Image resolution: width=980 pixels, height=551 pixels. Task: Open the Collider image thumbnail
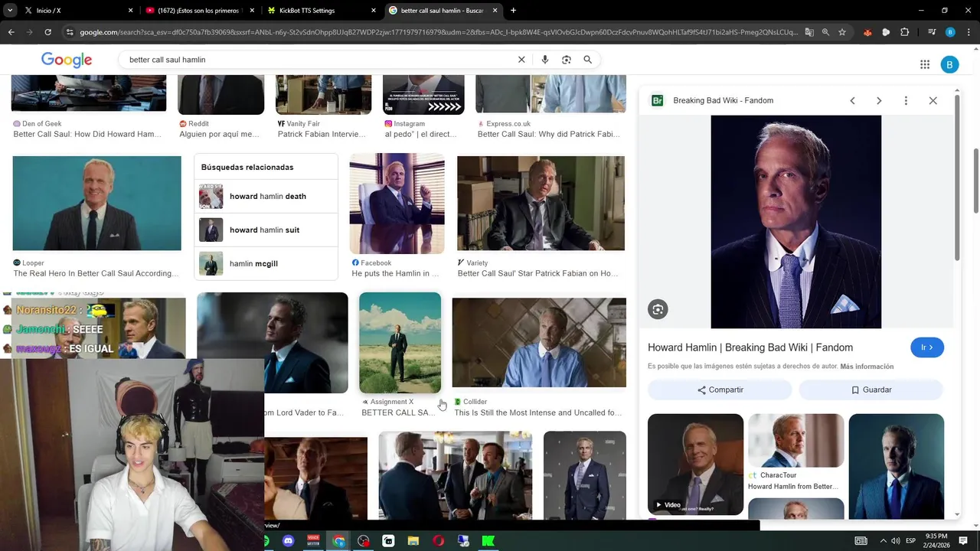pyautogui.click(x=539, y=343)
